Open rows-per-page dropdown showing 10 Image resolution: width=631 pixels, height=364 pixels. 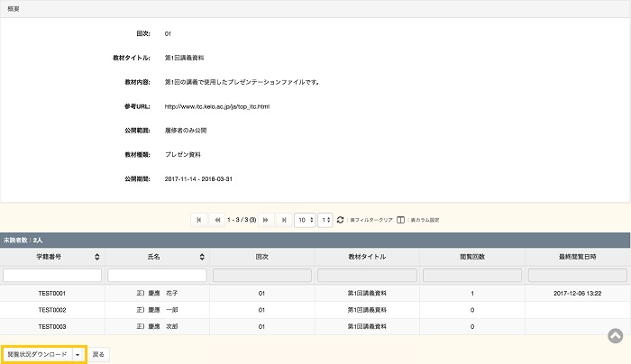[306, 219]
